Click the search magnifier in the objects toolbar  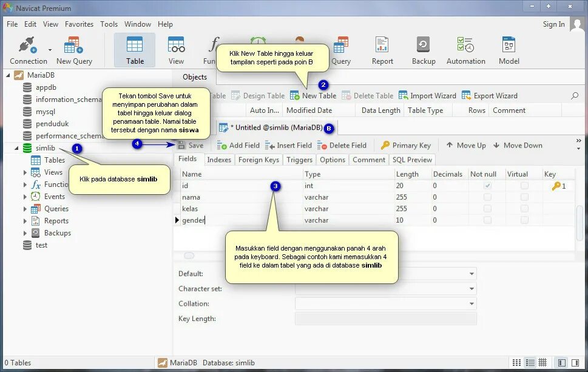click(x=575, y=96)
